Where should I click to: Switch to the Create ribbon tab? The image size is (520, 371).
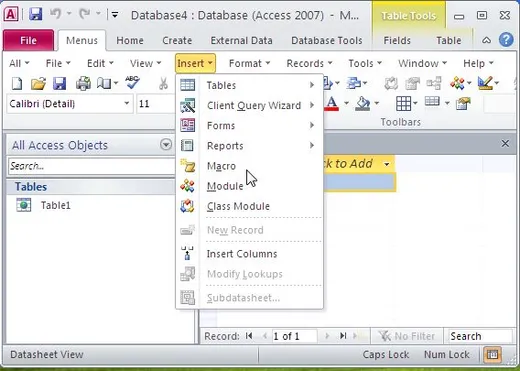point(177,40)
